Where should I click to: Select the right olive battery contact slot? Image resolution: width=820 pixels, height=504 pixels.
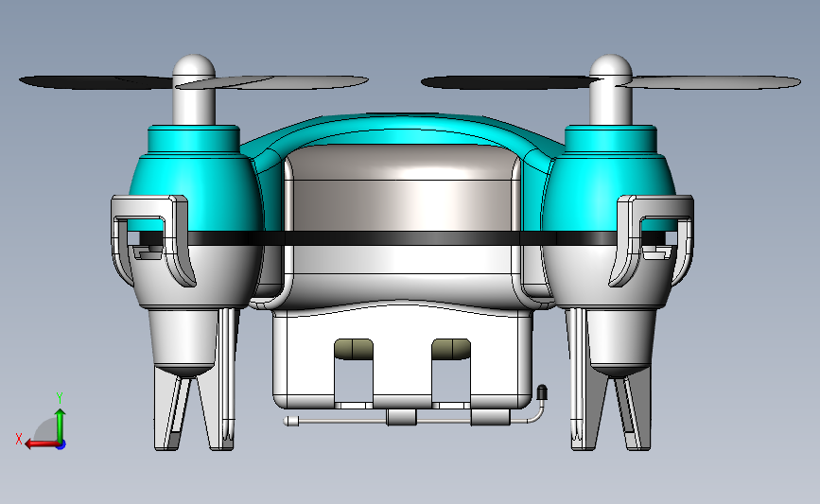tap(451, 349)
